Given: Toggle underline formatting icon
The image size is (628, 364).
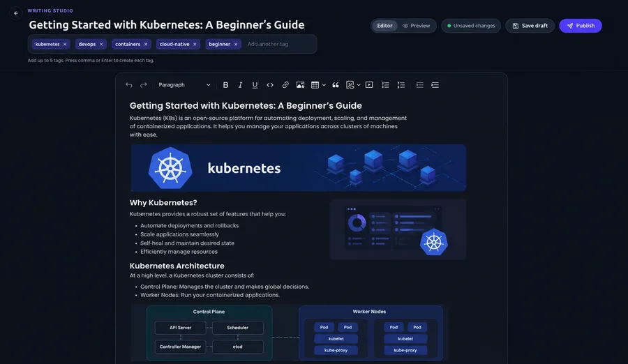Looking at the screenshot, I should [x=255, y=85].
